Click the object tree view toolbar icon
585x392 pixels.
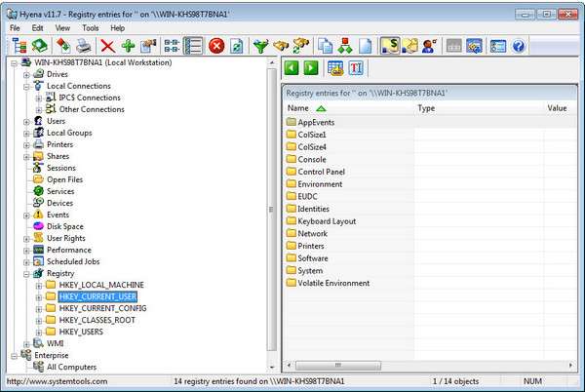(x=19, y=46)
